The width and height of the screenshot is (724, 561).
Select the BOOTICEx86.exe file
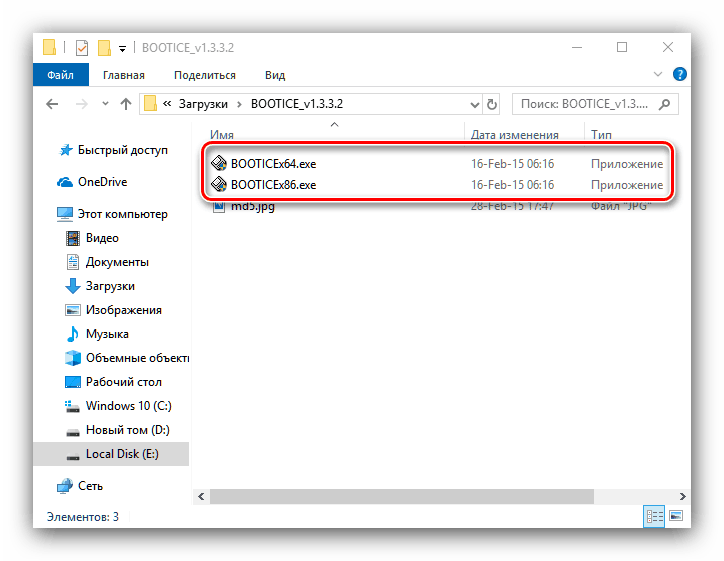[x=273, y=185]
